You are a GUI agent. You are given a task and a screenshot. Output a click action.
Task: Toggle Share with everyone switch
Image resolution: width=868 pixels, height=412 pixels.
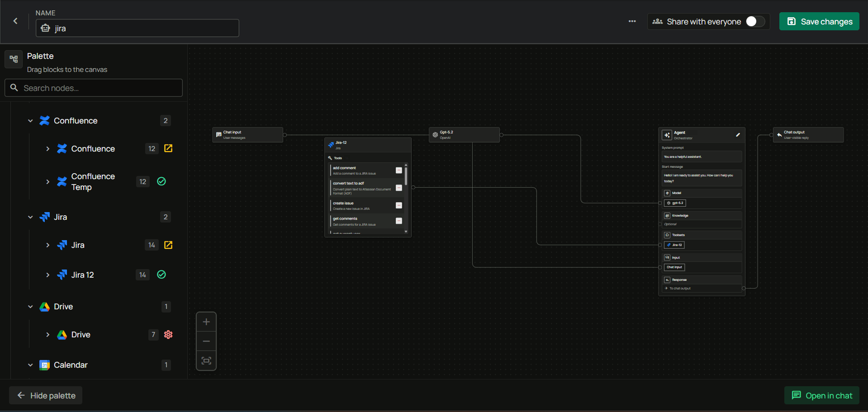pos(755,21)
